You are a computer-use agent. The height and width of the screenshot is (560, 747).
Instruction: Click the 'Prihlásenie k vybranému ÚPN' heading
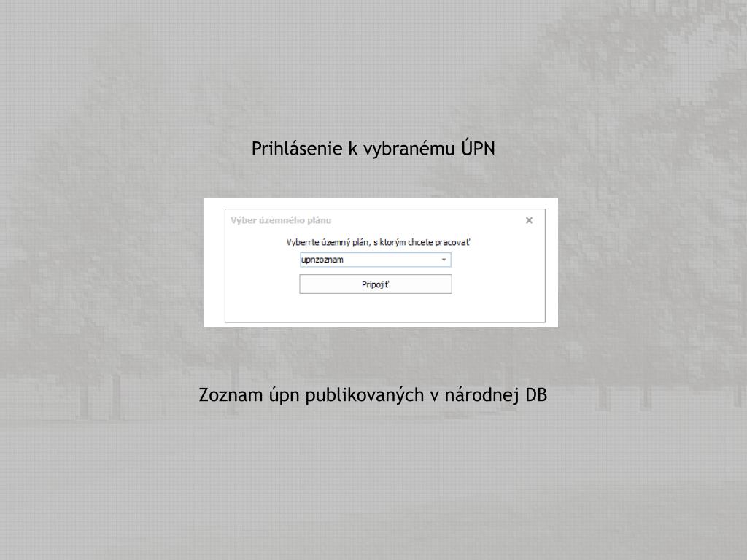(x=373, y=149)
